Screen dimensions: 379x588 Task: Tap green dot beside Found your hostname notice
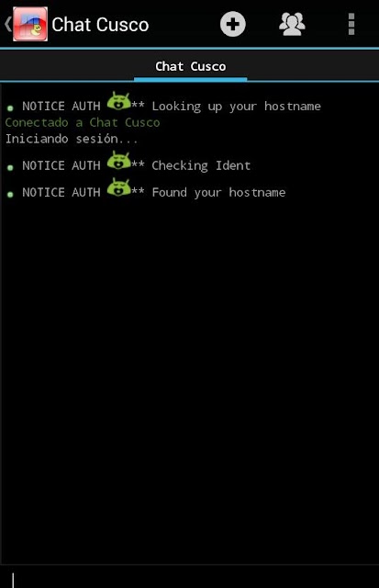click(x=10, y=194)
